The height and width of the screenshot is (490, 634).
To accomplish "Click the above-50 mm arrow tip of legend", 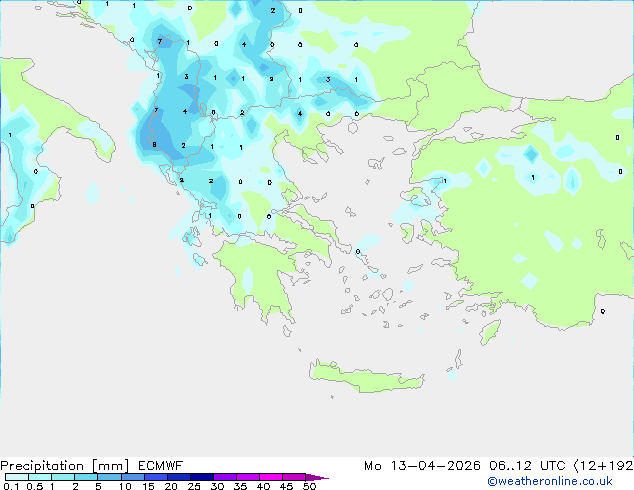I will pos(317,478).
